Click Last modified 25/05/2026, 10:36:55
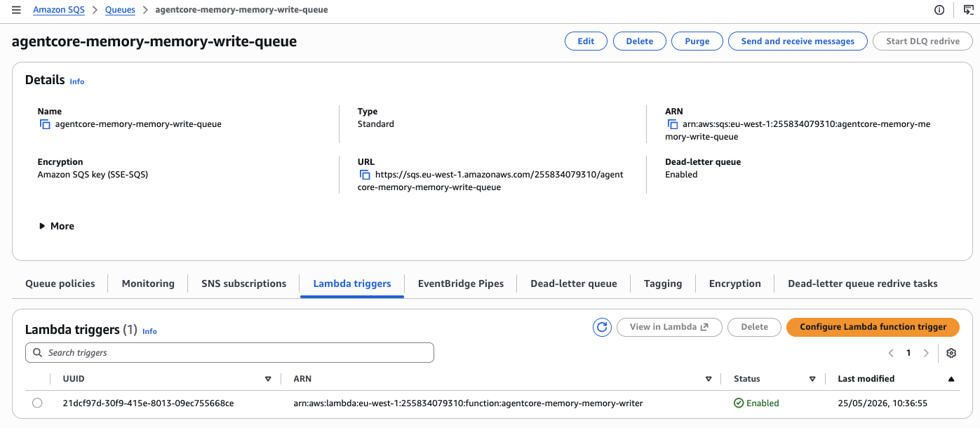 point(882,403)
